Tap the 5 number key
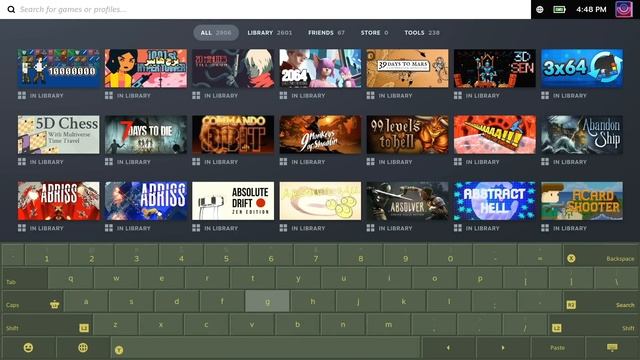Screen dimensions: 640x360 (226, 256)
